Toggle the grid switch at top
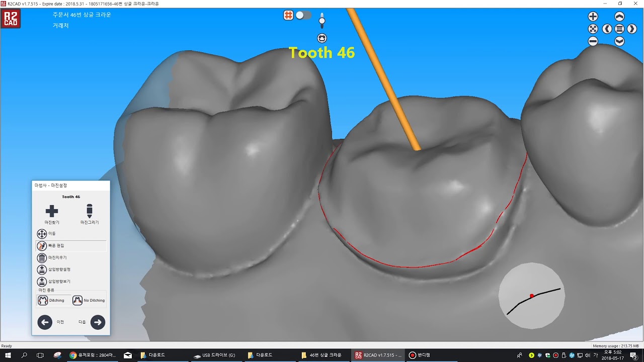This screenshot has width=644, height=362. click(x=303, y=15)
